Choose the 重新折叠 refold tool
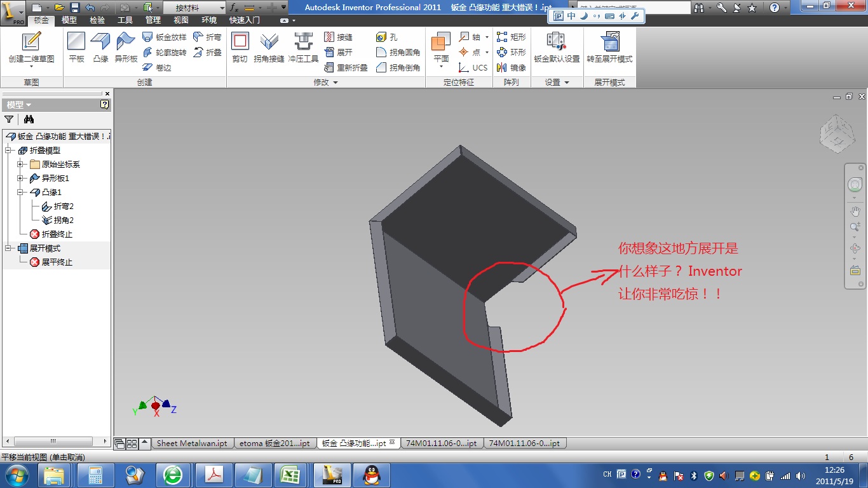868x488 pixels. (x=346, y=67)
